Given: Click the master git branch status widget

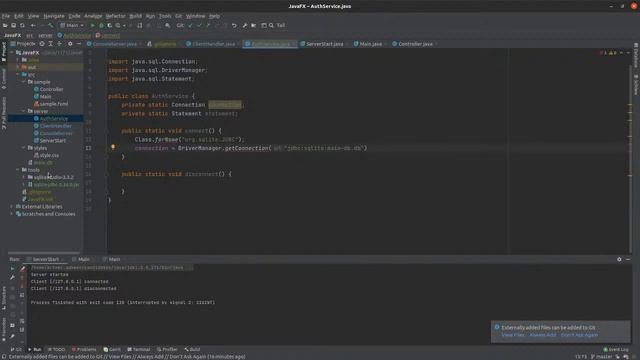Looking at the screenshot, I should click(601, 357).
